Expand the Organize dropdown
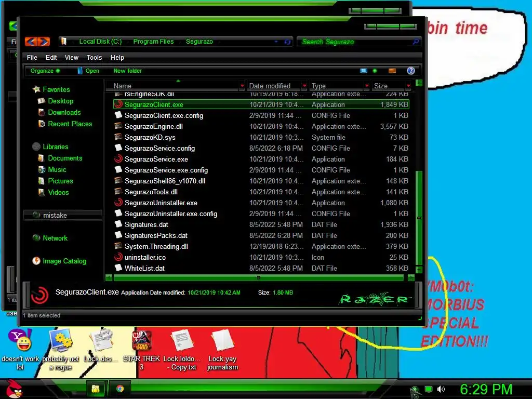532x399 pixels. click(x=45, y=71)
